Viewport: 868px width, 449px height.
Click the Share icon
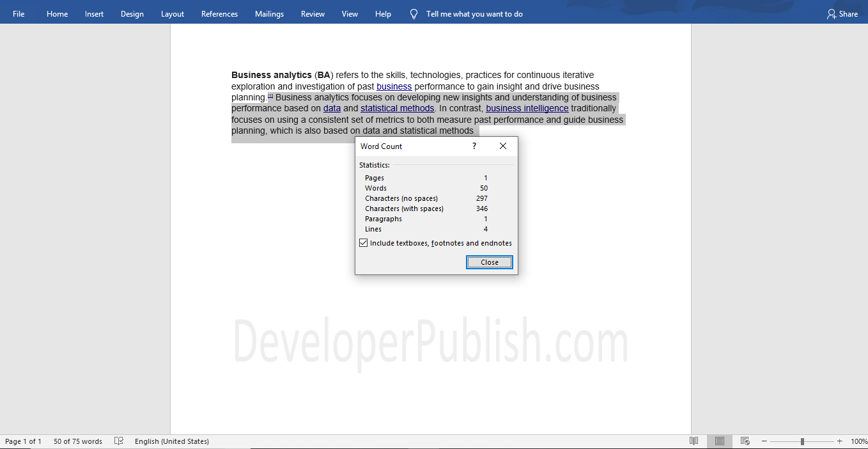[842, 13]
